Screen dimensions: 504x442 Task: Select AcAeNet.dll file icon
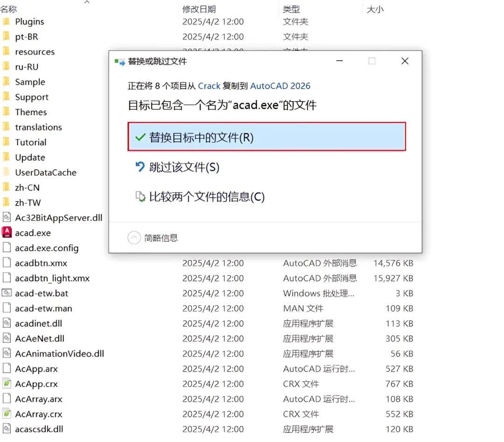pyautogui.click(x=7, y=338)
